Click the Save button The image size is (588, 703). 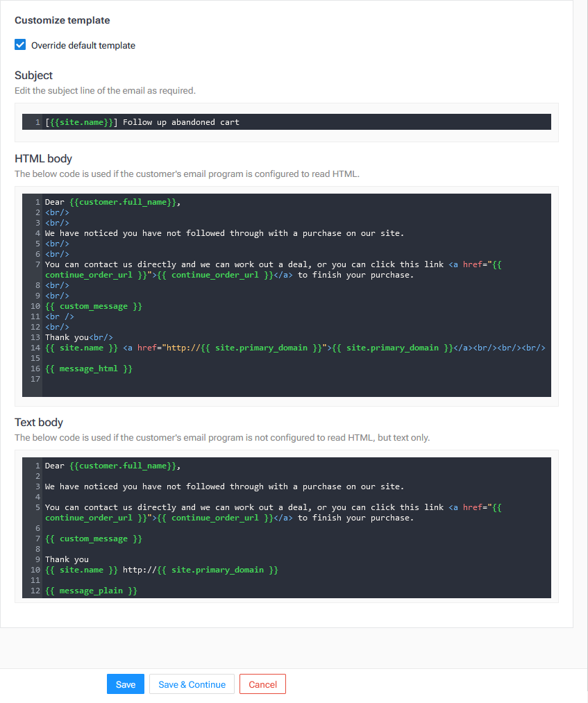126,684
